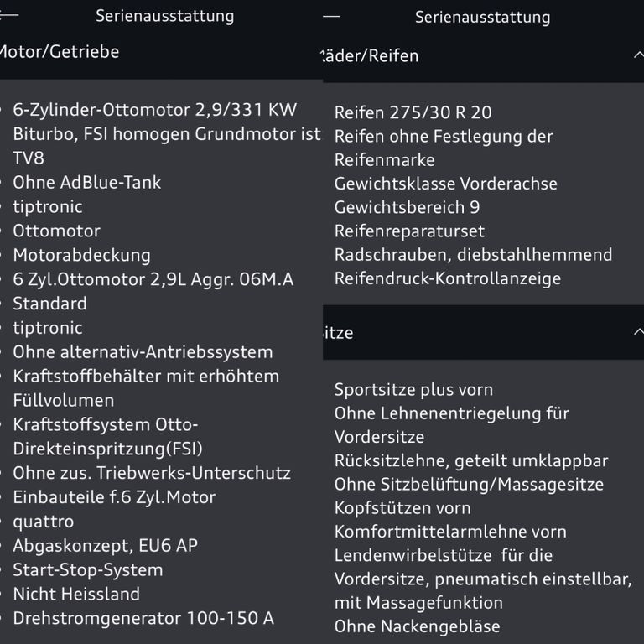
Task: Tap back arrow on right Serienausstattung panel
Action: [331, 15]
